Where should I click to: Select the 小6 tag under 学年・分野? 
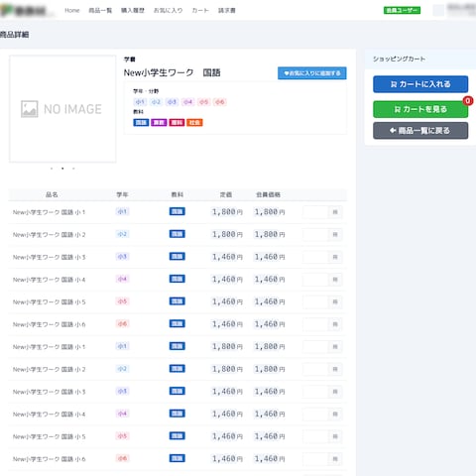220,102
